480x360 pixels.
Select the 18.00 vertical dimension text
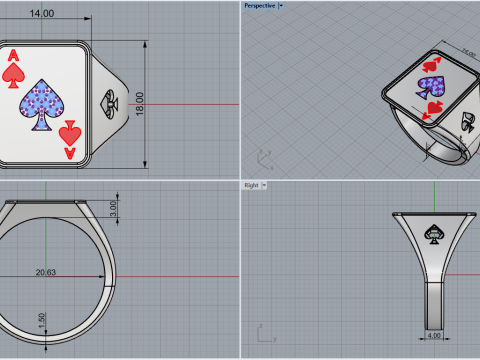point(140,104)
